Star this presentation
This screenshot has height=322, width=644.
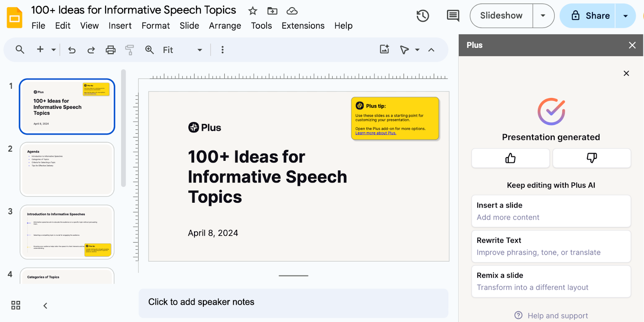coord(253,11)
